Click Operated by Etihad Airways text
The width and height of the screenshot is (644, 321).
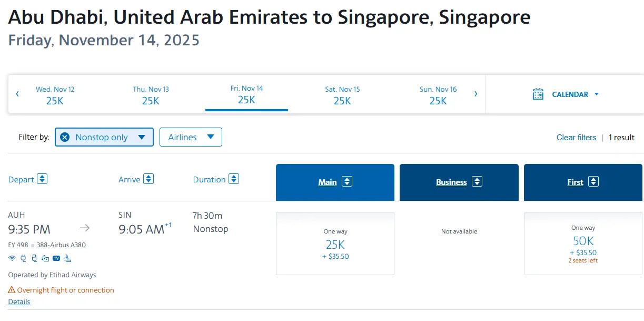(52, 275)
